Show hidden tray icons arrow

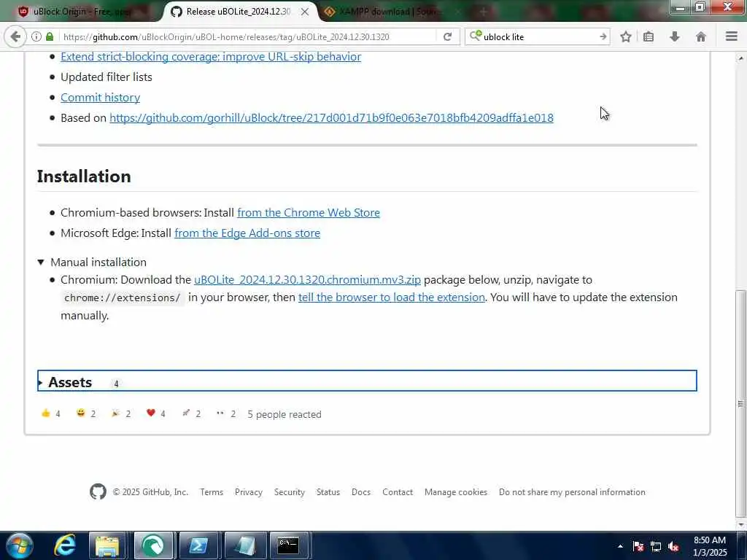pyautogui.click(x=620, y=547)
